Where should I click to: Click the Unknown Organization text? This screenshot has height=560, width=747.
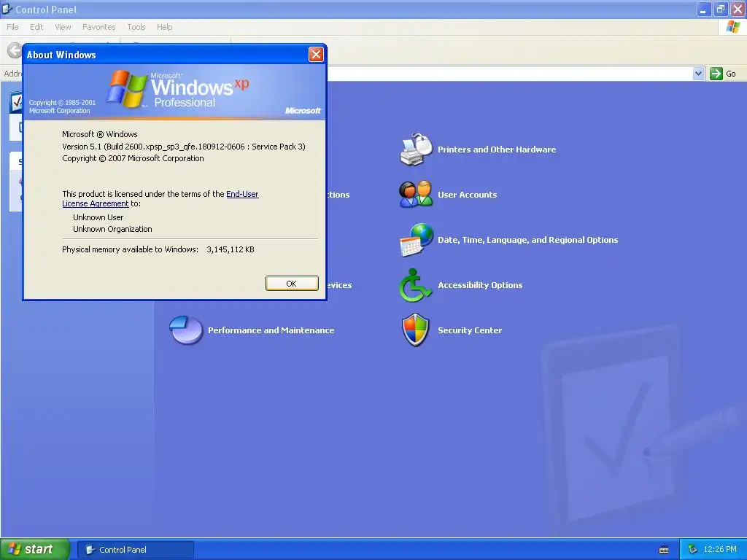point(112,229)
